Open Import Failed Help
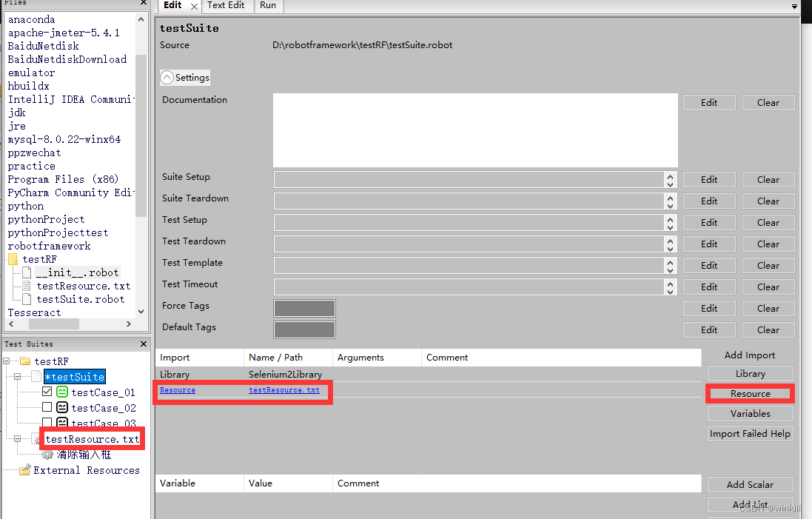Screen dimensions: 812x519 (x=751, y=434)
